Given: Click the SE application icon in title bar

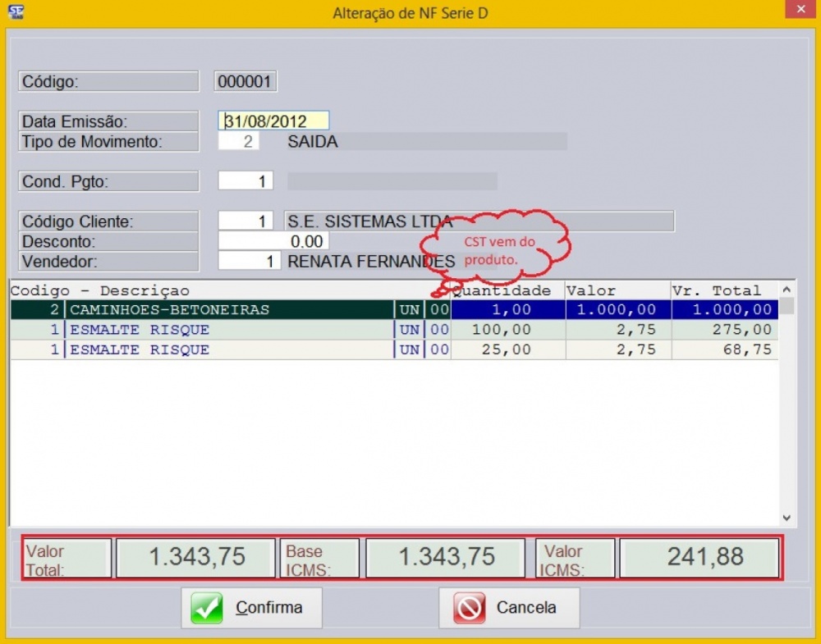Looking at the screenshot, I should 15,10.
